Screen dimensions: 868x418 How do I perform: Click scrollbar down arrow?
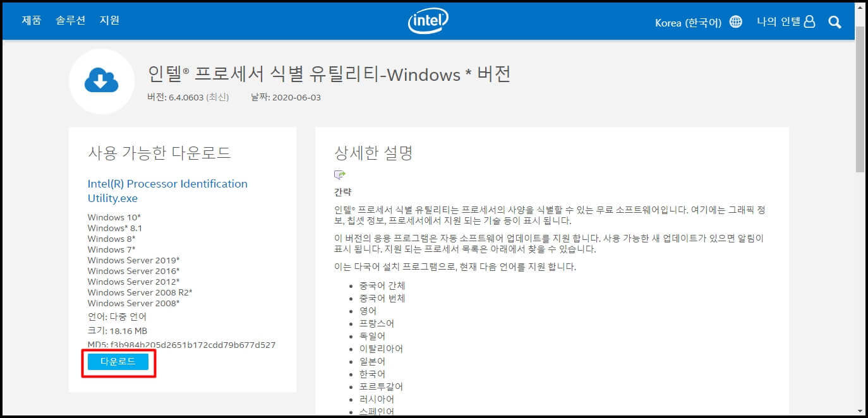(x=860, y=411)
